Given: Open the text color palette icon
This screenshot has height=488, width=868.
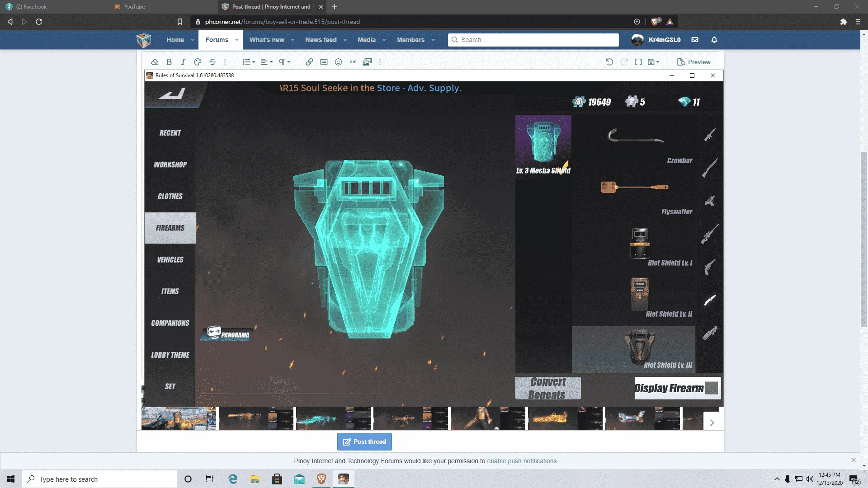Looking at the screenshot, I should [198, 62].
